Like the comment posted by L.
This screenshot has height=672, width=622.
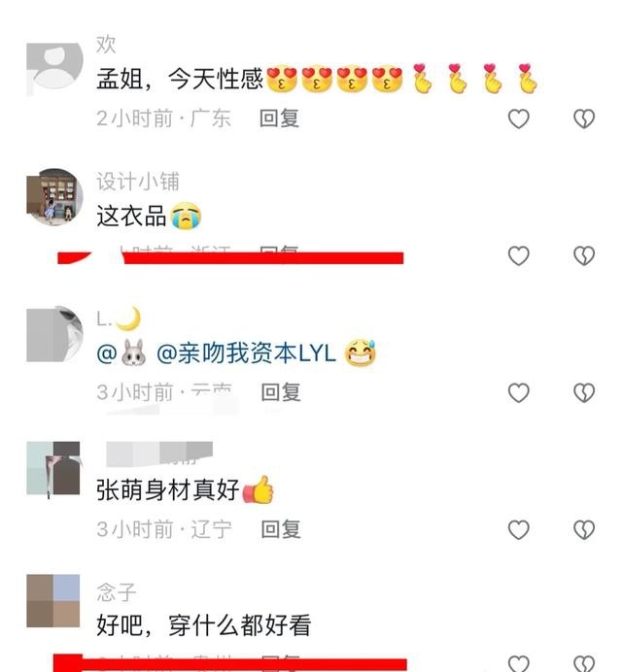(519, 392)
